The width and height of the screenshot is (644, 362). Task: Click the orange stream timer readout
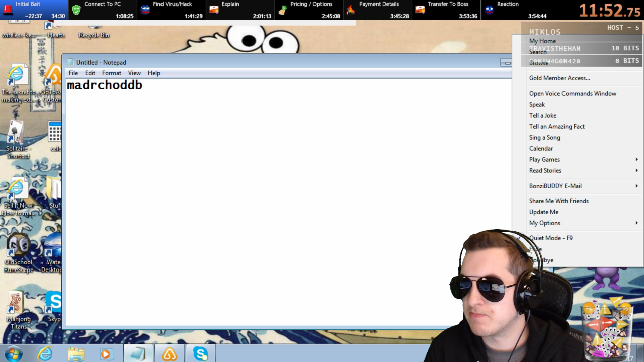610,11
